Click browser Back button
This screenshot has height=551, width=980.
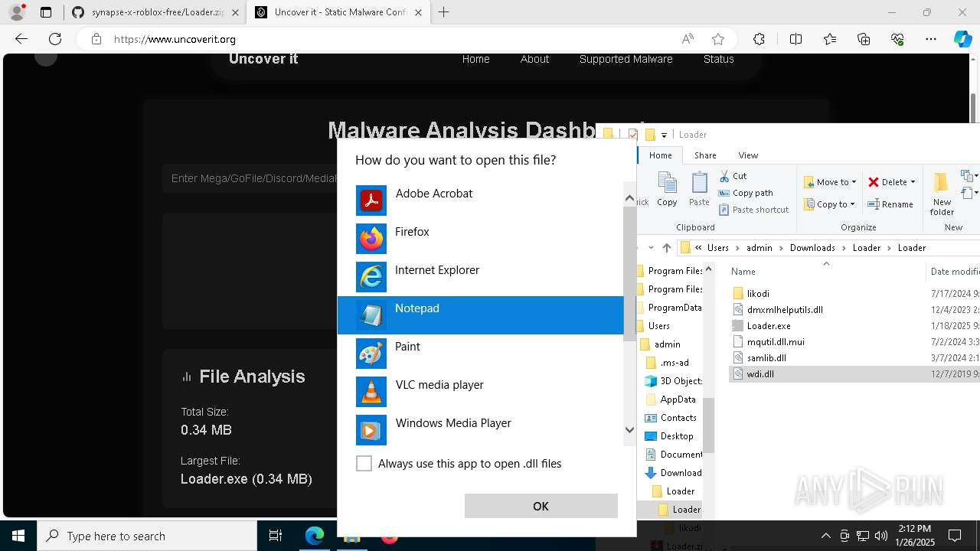pos(21,39)
